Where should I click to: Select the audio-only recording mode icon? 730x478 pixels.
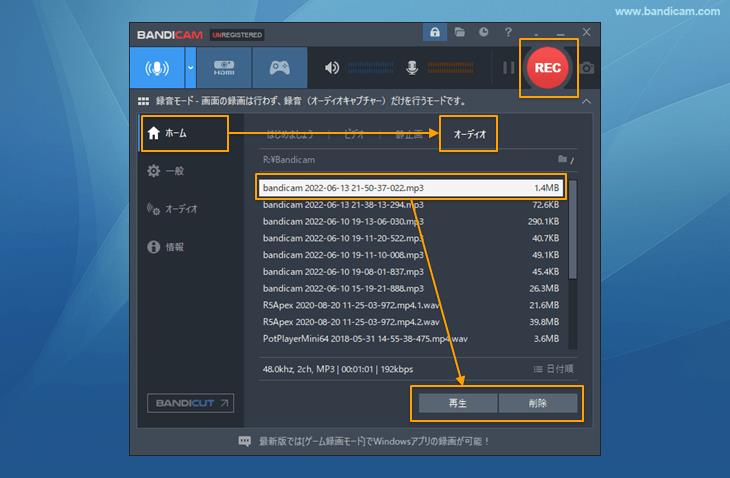tap(157, 68)
